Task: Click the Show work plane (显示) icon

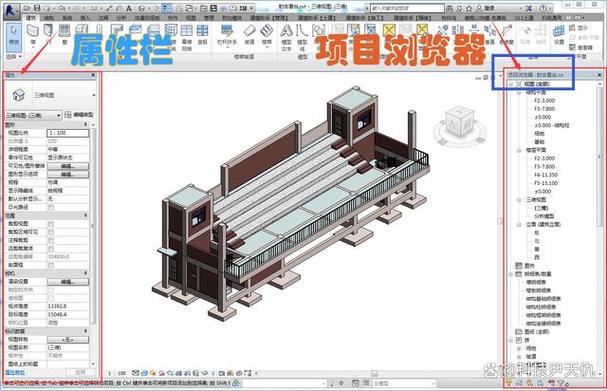Action: (578, 28)
